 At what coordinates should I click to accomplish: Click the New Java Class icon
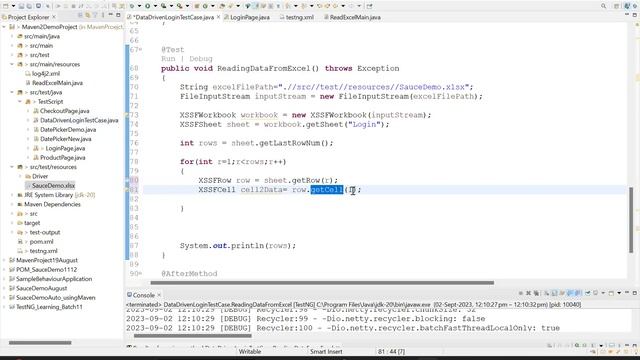coord(205,6)
